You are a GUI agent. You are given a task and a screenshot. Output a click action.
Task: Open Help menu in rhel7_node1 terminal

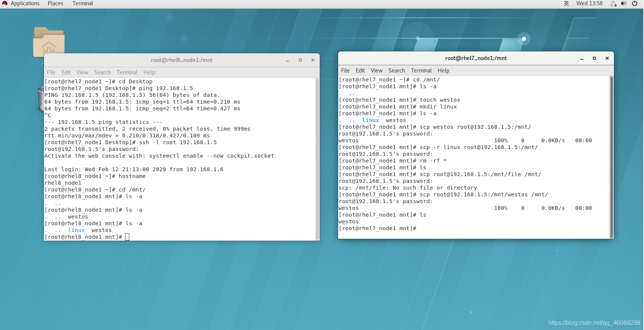tap(443, 71)
